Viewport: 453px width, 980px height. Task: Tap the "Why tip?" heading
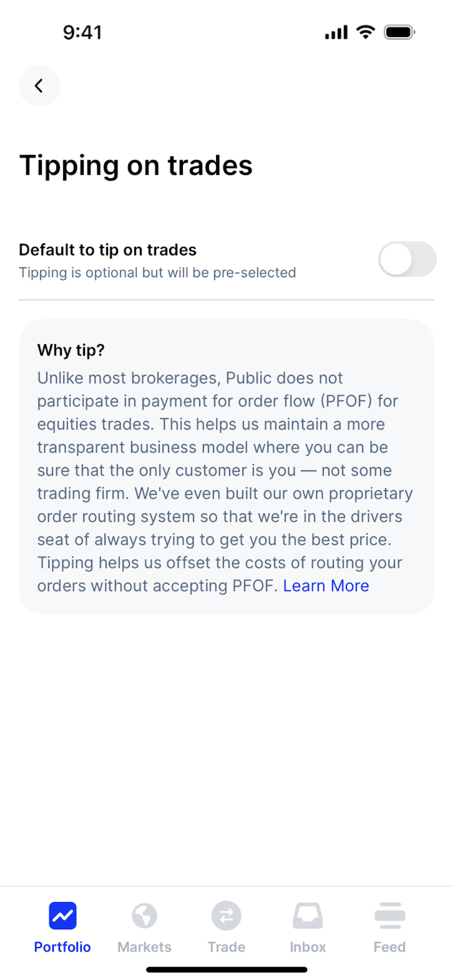(71, 350)
